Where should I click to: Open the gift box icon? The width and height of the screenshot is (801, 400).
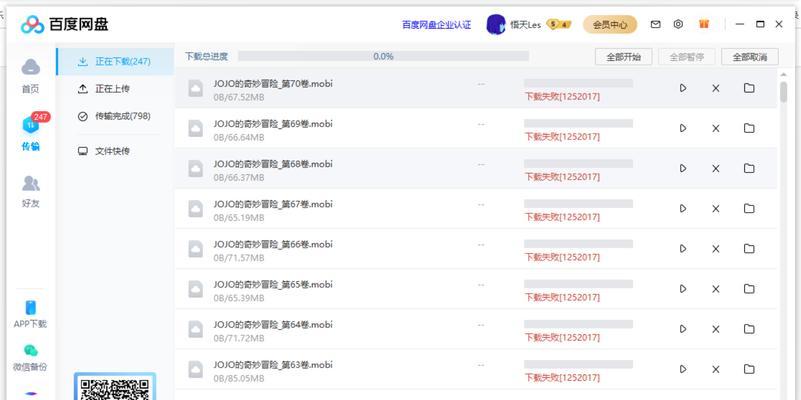click(x=704, y=24)
